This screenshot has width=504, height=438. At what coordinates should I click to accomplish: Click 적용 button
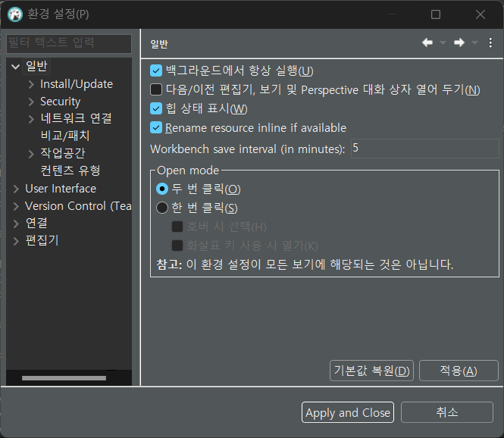pyautogui.click(x=459, y=371)
